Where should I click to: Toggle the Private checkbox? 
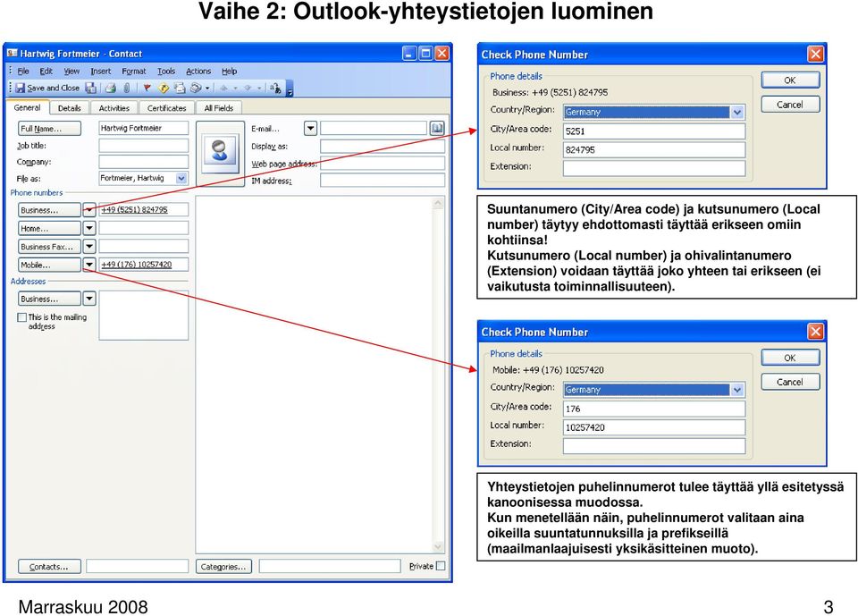[441, 566]
